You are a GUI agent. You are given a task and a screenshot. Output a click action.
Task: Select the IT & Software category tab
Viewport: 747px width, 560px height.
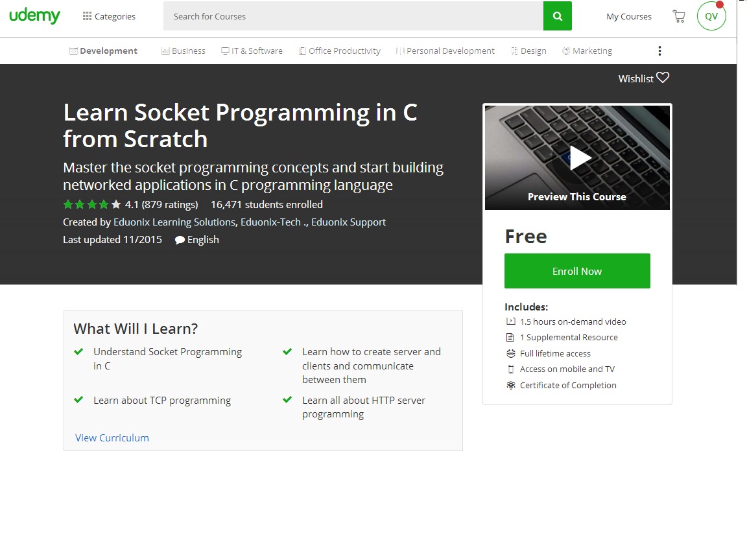coord(252,51)
